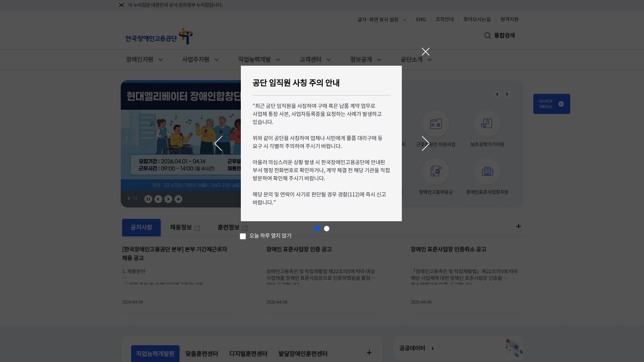Screen dimensions: 644x362
Task: Open 장애인표준사업장지원 using the building icon
Action: coord(487,171)
